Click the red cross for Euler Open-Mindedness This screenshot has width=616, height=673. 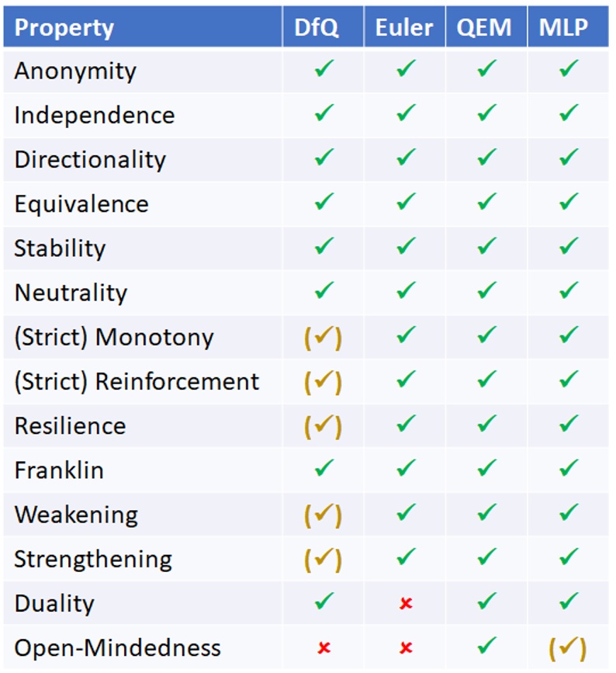point(405,647)
